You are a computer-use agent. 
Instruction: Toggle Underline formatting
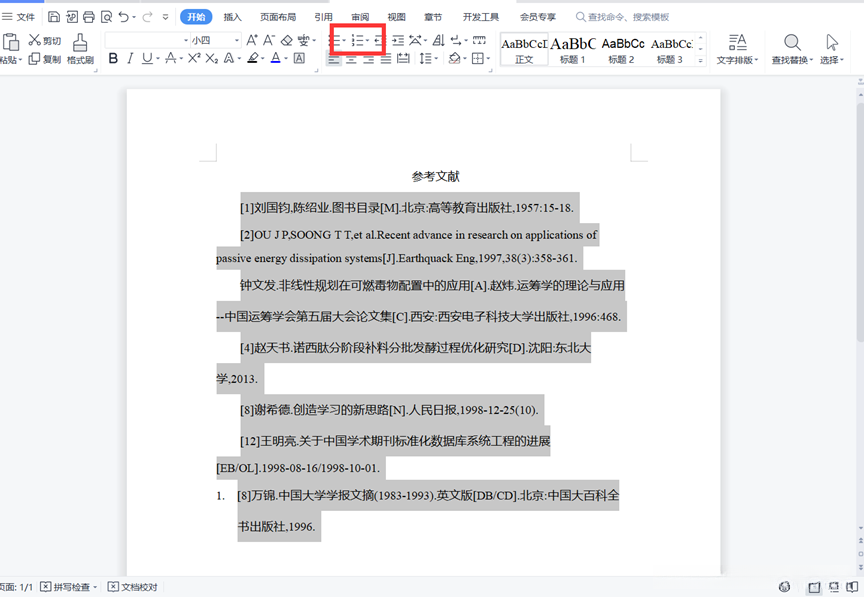click(147, 58)
